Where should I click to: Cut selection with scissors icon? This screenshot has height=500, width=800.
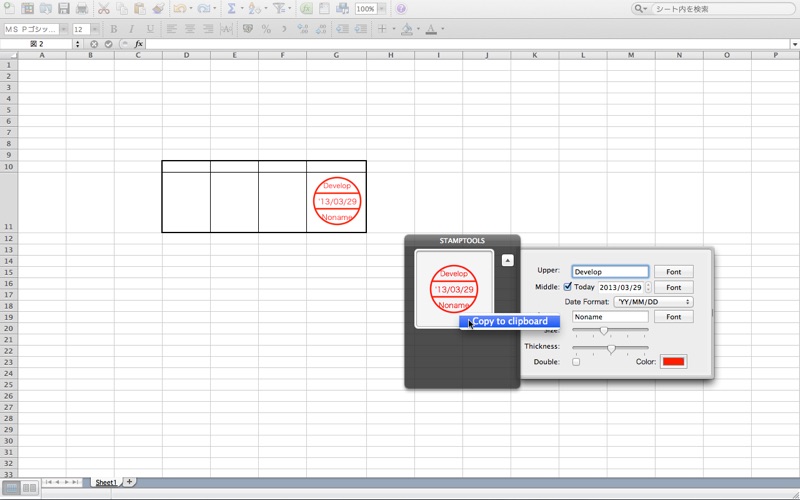104,8
